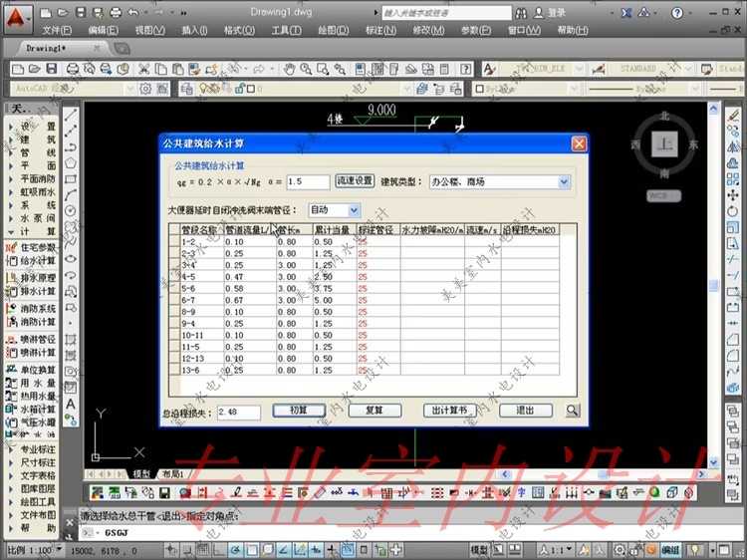Click the 登录 sign-in button
The width and height of the screenshot is (747, 560).
tap(549, 13)
